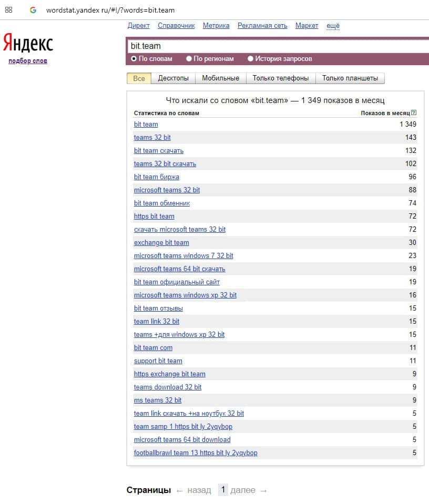Click the Яндекс logo
The height and width of the screenshot is (504, 429).
28,43
